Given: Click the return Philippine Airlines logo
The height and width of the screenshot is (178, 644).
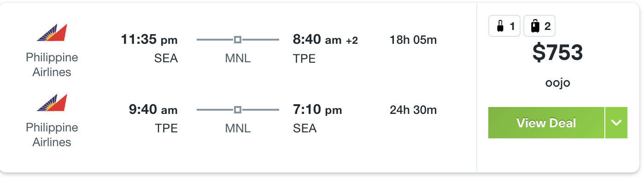Looking at the screenshot, I should click(x=52, y=103).
